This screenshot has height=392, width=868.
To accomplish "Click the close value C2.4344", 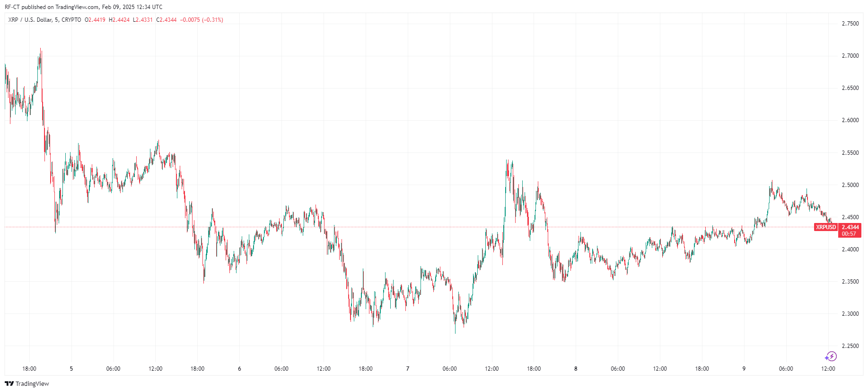I will coord(167,20).
